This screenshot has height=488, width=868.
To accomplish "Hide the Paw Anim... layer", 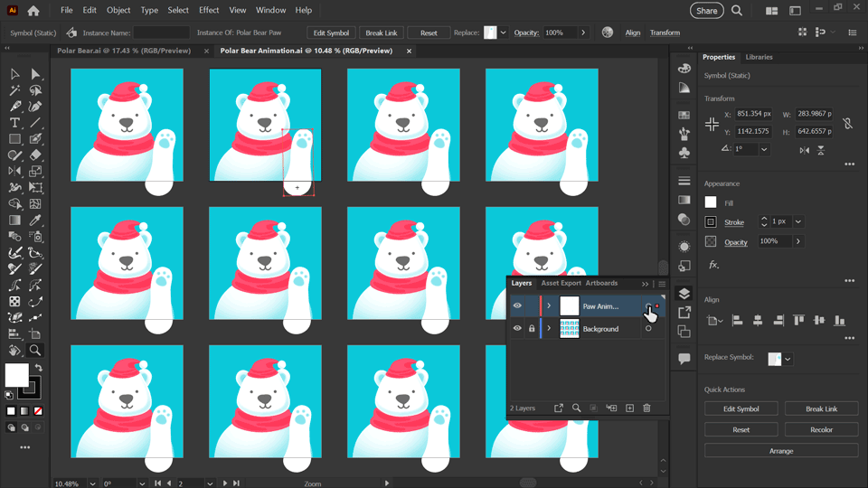I will [x=517, y=306].
